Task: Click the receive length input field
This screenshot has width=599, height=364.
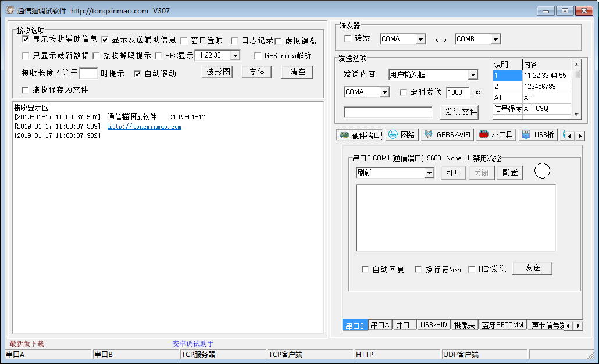Action: point(88,73)
